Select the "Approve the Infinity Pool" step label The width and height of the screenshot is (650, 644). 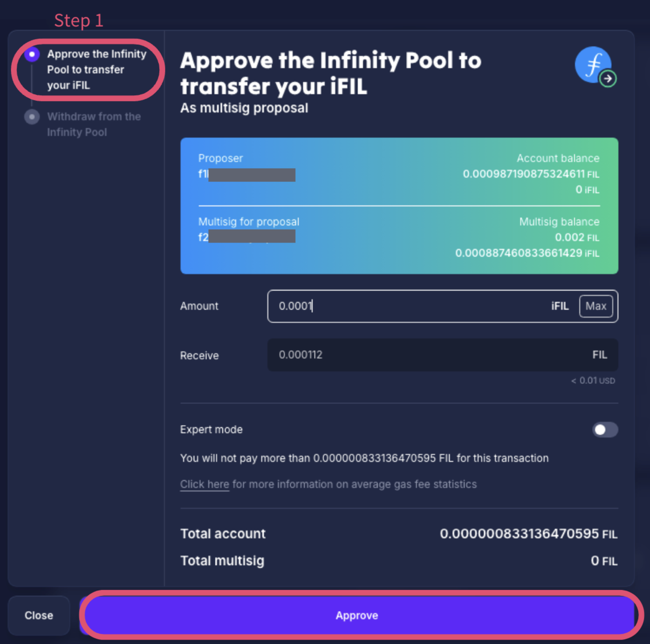point(96,69)
